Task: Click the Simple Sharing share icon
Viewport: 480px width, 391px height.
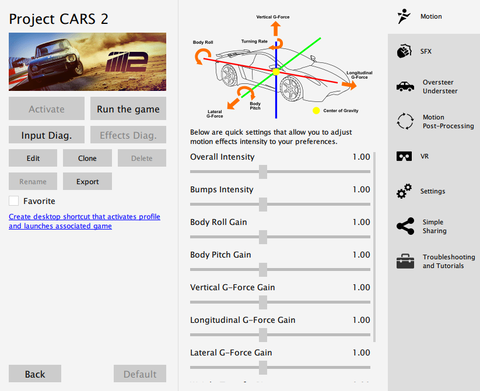Action: click(405, 226)
